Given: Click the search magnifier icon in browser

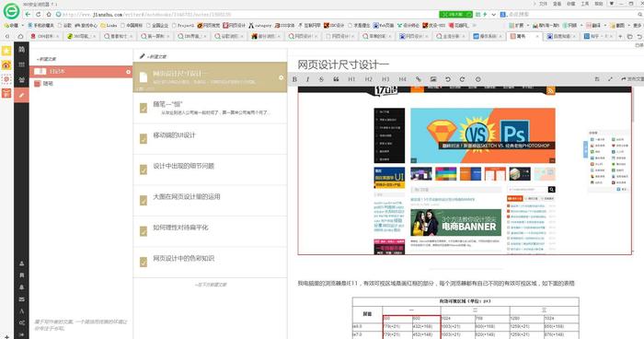Looking at the screenshot, I should click(639, 15).
